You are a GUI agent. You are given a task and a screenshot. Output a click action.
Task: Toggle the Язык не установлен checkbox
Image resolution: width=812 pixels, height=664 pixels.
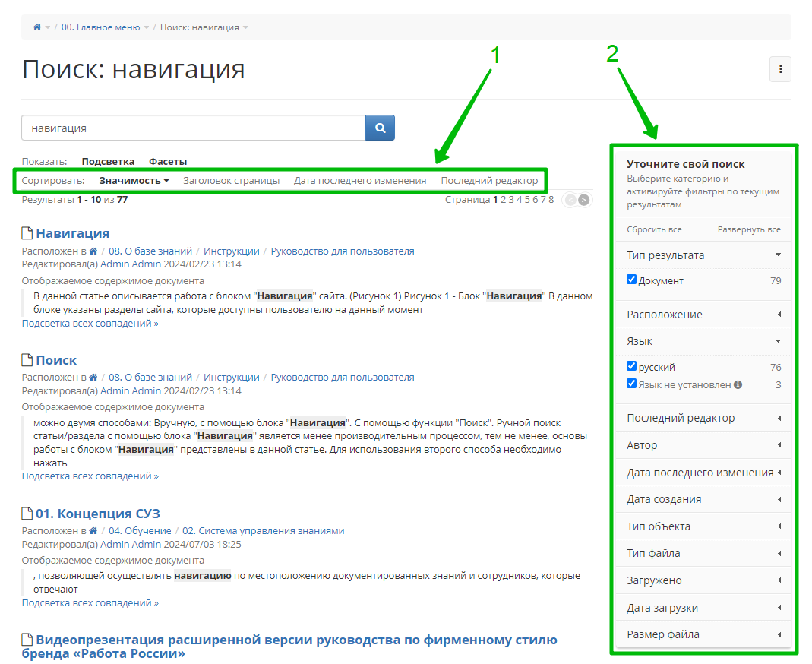(631, 384)
